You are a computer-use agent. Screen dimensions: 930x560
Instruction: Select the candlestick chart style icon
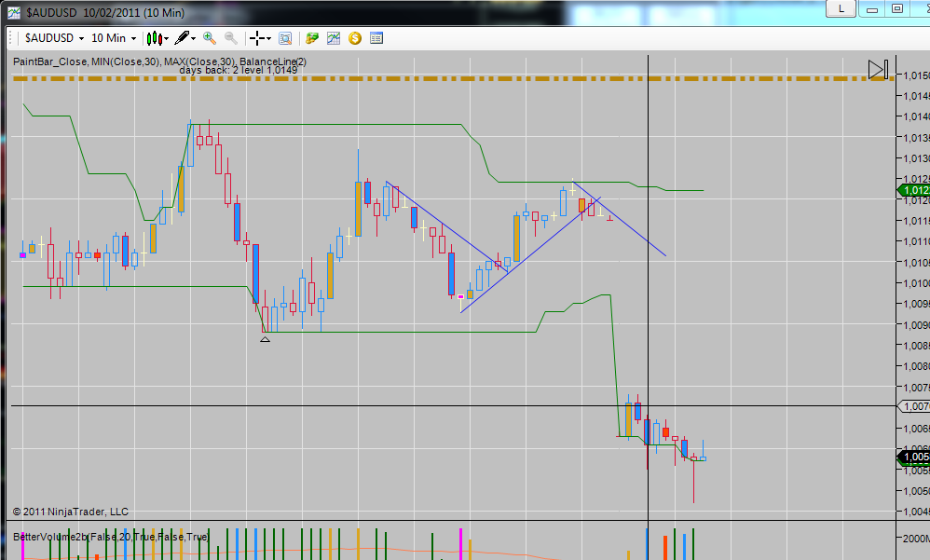point(154,38)
